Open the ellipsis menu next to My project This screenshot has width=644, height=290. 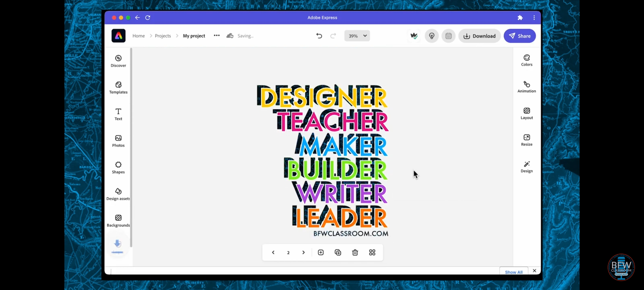[x=217, y=36]
